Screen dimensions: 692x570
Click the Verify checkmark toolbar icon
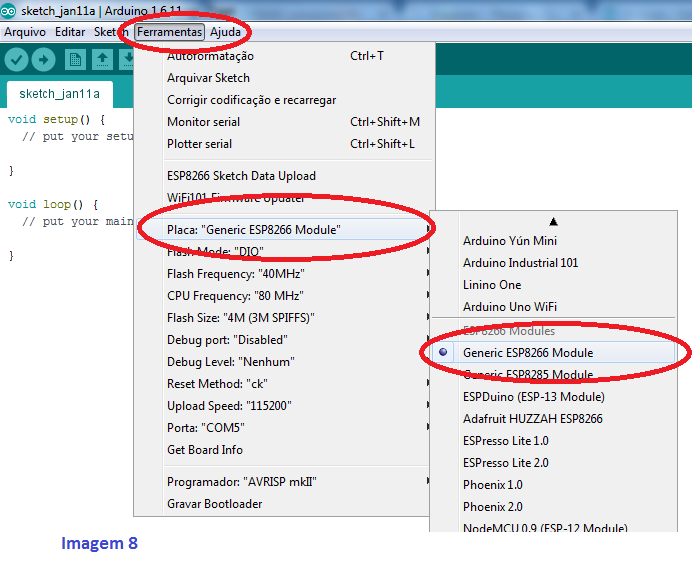(16, 59)
